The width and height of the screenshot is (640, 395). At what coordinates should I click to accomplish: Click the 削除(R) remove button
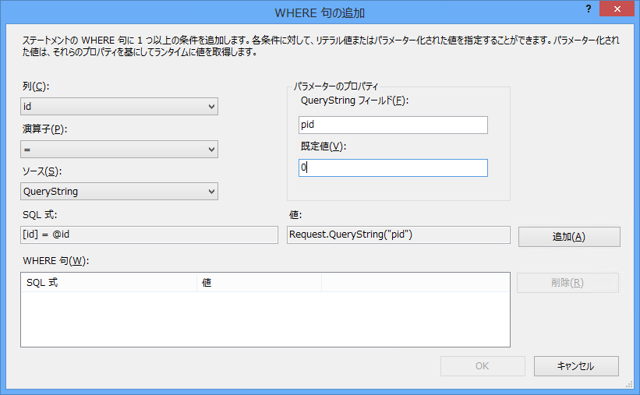(568, 283)
